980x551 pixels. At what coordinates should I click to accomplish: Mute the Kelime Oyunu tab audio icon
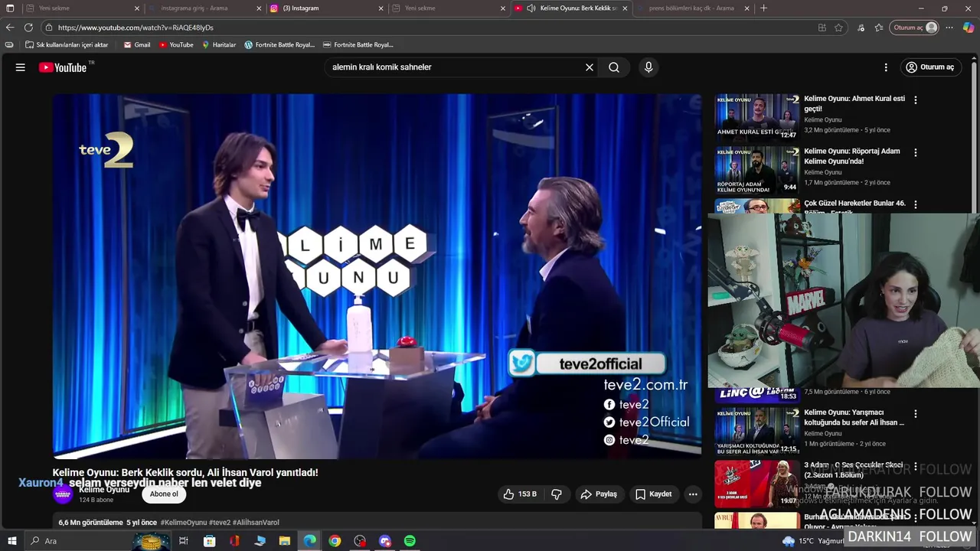pyautogui.click(x=531, y=8)
